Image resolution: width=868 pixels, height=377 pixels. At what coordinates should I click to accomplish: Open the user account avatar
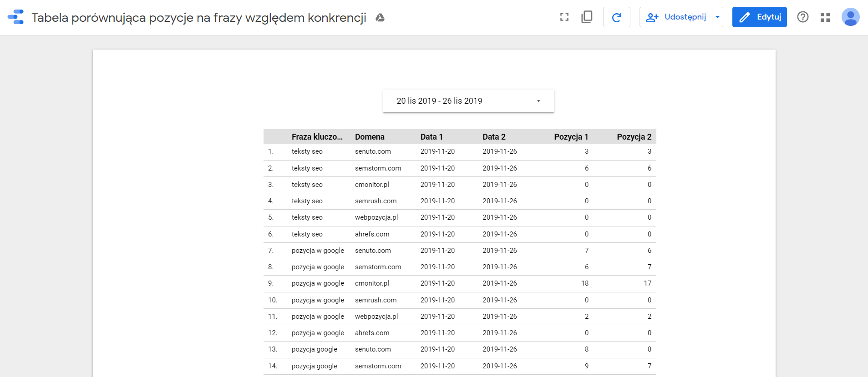coord(850,17)
